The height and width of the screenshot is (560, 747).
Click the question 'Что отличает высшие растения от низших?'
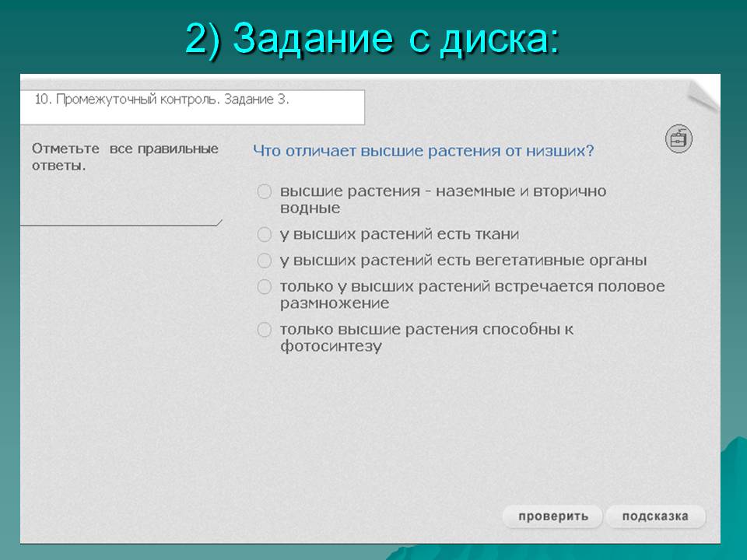tap(423, 151)
